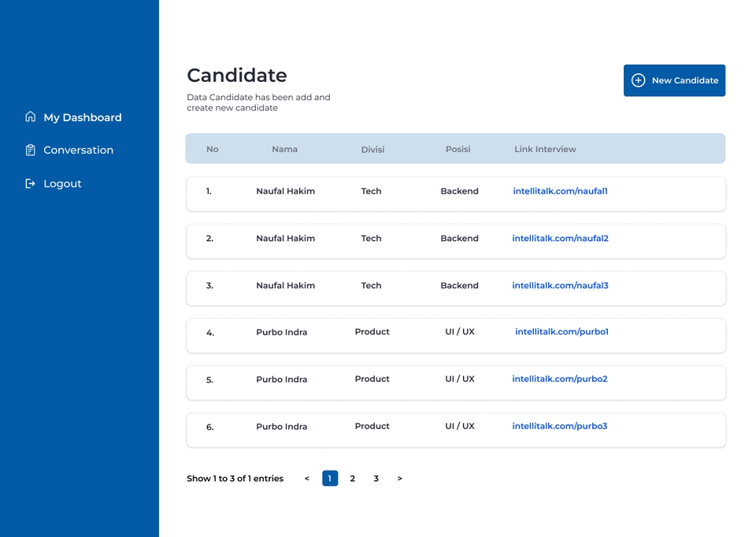
Task: Click the logout arrow icon in sidebar
Action: (x=31, y=183)
